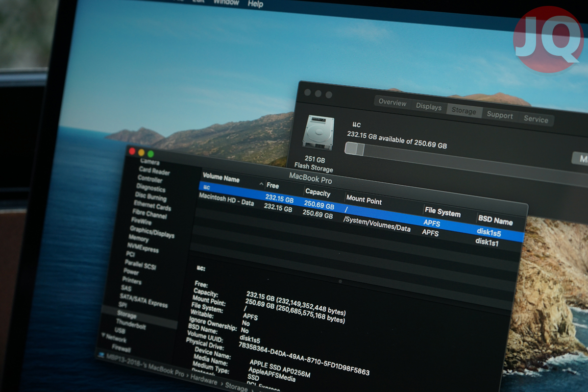The height and width of the screenshot is (392, 588).
Task: Sort the table by Capacity column
Action: [x=318, y=193]
